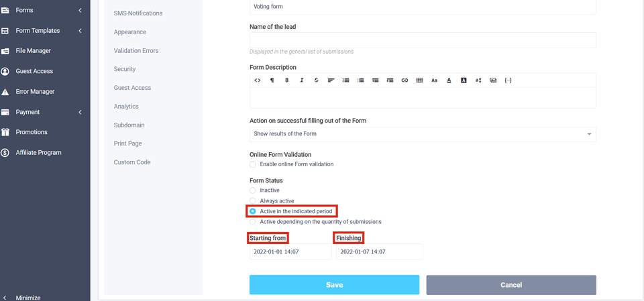Image resolution: width=644 pixels, height=301 pixels.
Task: Toggle bold formatting in Form Description
Action: click(x=286, y=80)
